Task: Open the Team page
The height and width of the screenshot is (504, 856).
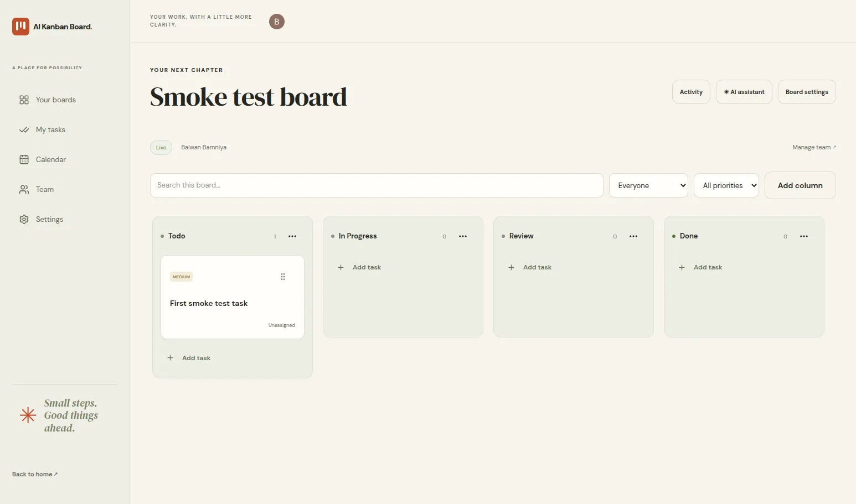Action: pyautogui.click(x=44, y=189)
